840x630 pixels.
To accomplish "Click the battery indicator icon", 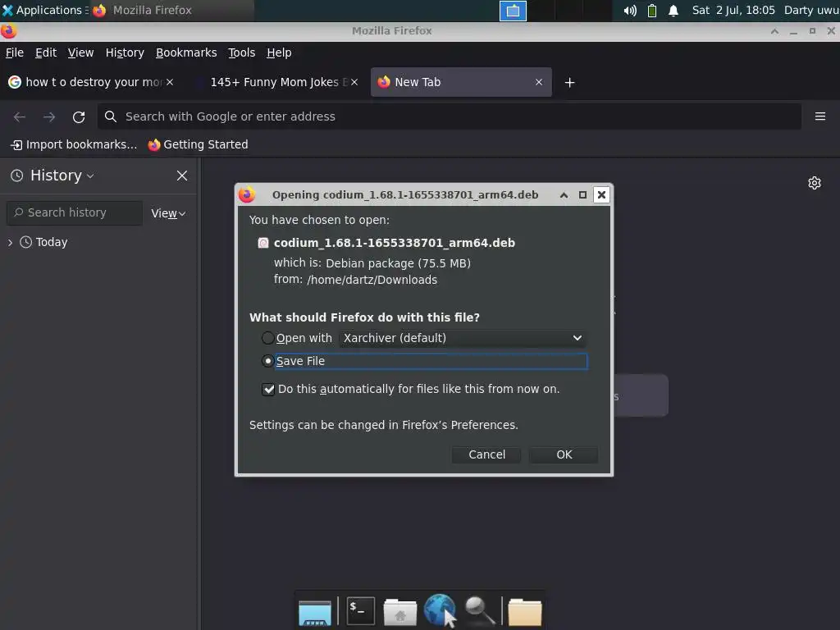I will coord(652,10).
